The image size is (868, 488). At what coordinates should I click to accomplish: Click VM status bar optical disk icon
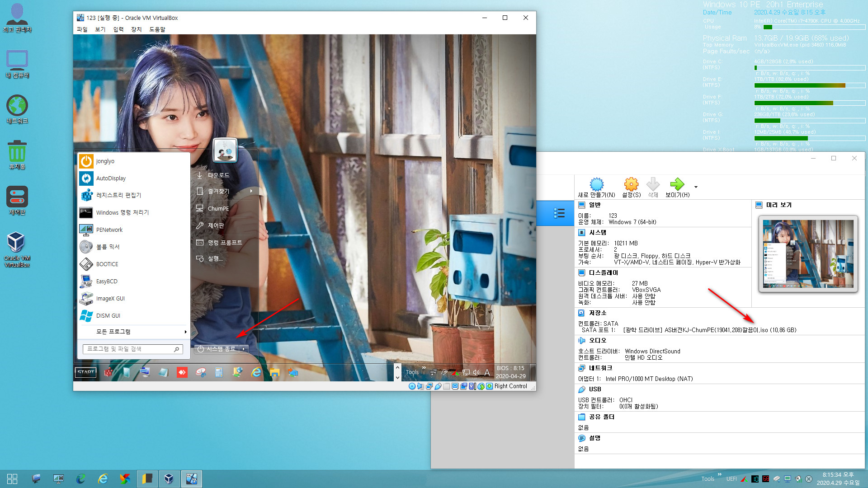pyautogui.click(x=412, y=386)
